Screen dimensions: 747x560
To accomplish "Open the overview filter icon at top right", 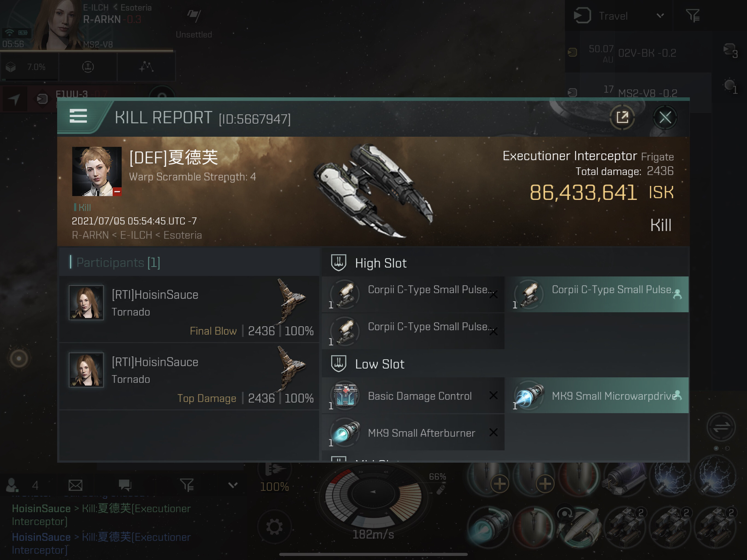I will [x=693, y=16].
